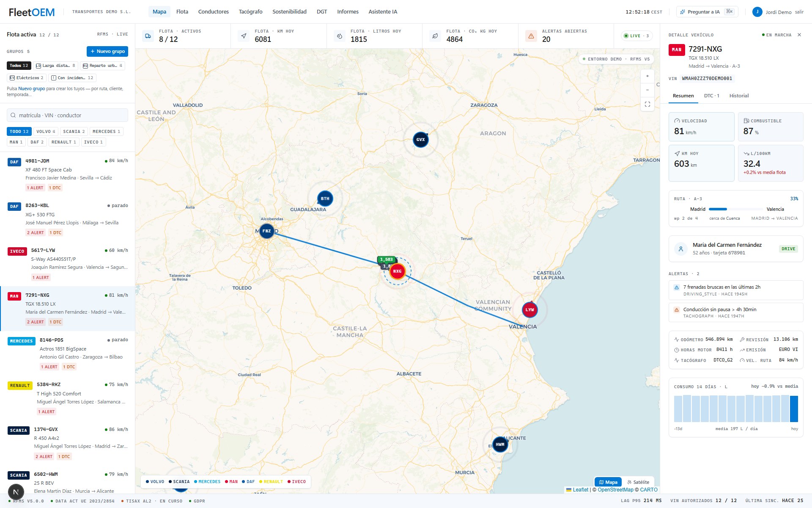Filter by Con incidencias group
Viewport: 812px width, 508px height.
[72, 78]
